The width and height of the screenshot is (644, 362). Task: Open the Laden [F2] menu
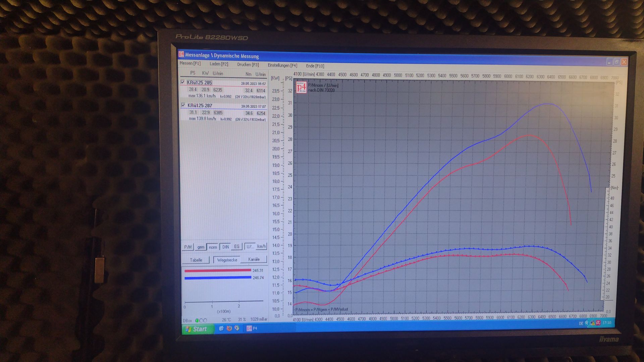click(x=219, y=64)
